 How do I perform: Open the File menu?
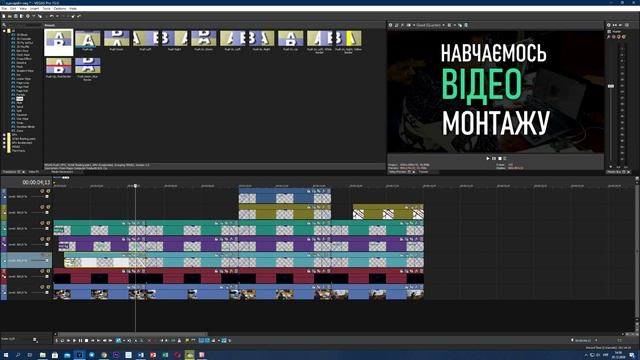click(x=4, y=8)
